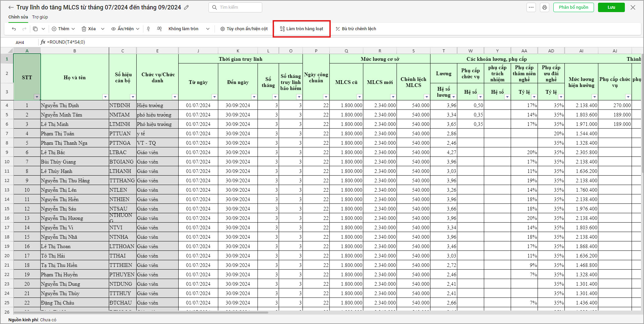Open the Thêm dropdown

pos(63,29)
